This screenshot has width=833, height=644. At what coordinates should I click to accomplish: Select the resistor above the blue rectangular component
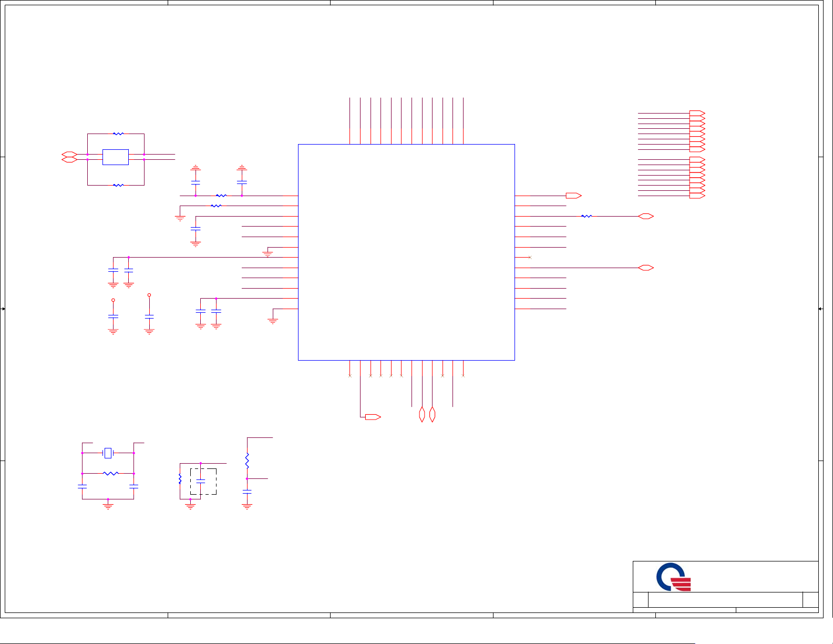pyautogui.click(x=118, y=134)
